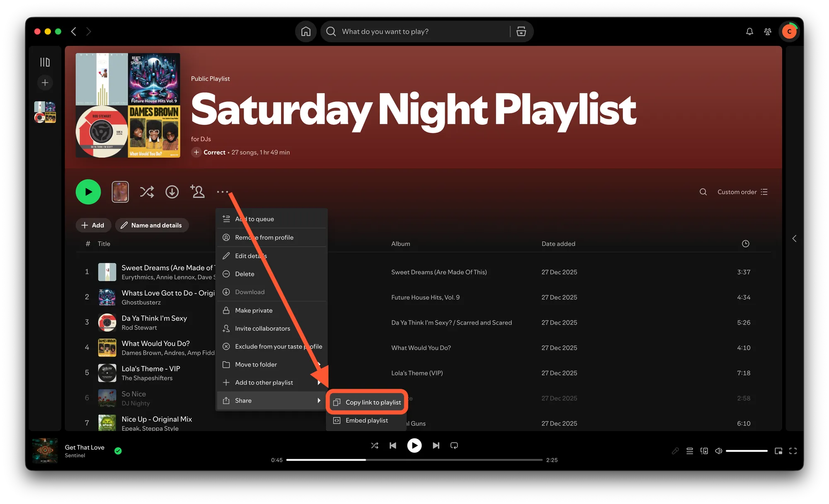This screenshot has height=504, width=829.
Task: Open the queue icon
Action: [x=690, y=451]
